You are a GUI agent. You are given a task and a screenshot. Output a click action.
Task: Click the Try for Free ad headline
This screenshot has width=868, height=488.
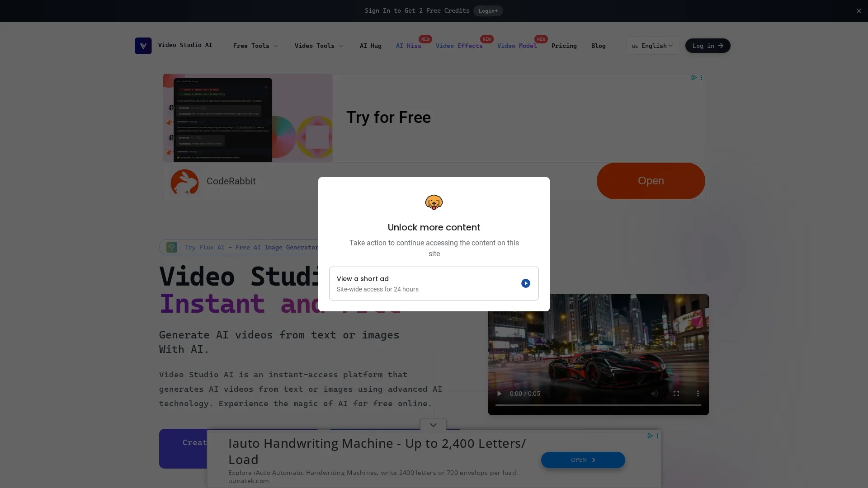tap(388, 117)
